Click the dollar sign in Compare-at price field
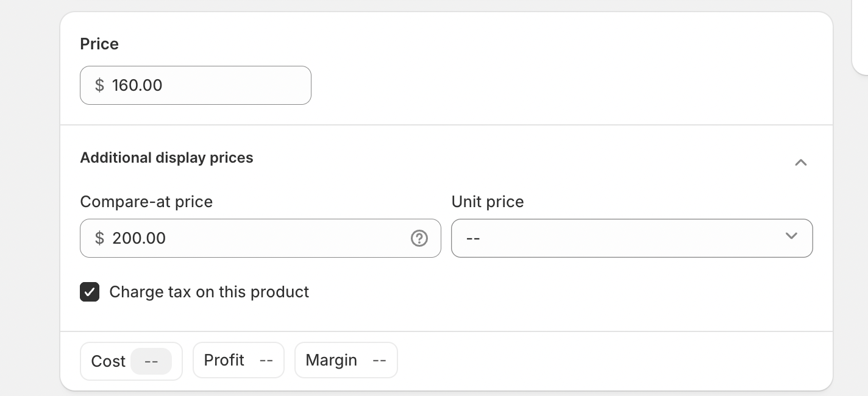This screenshot has width=868, height=396. coord(99,238)
